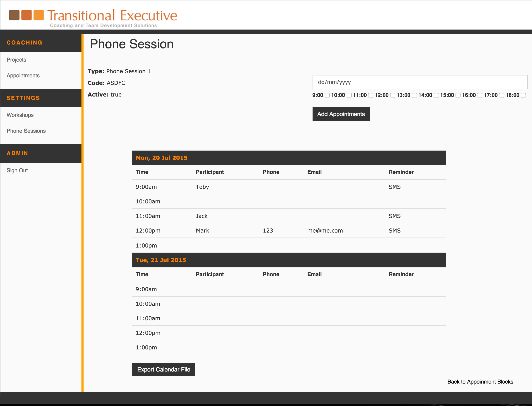
Task: Click the Export Calendar File button
Action: coord(164,369)
